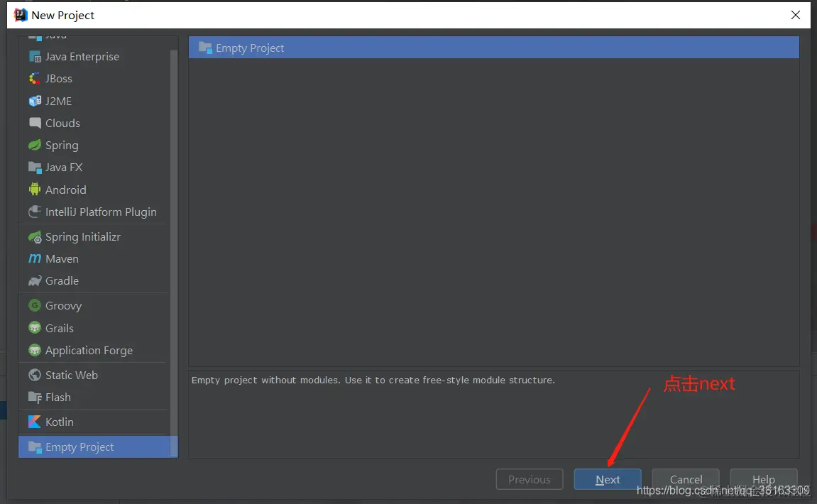Image resolution: width=817 pixels, height=504 pixels.
Task: Close the New Project dialog
Action: (795, 15)
